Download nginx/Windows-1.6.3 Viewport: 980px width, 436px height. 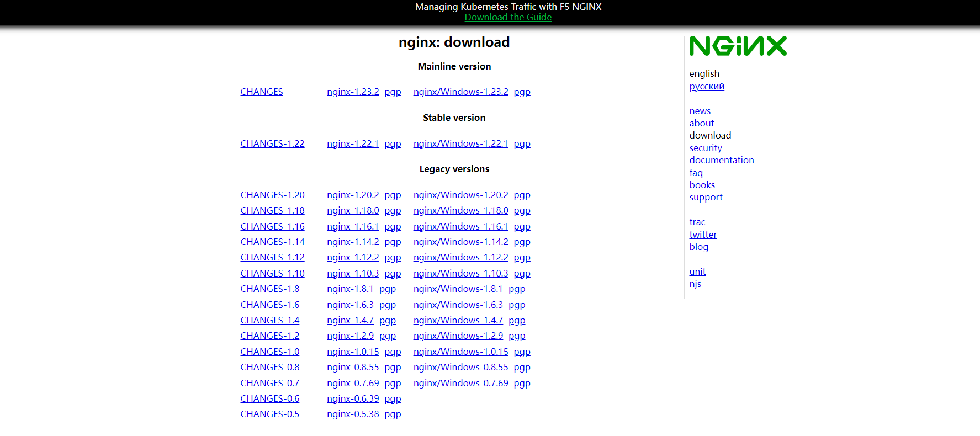pyautogui.click(x=458, y=305)
